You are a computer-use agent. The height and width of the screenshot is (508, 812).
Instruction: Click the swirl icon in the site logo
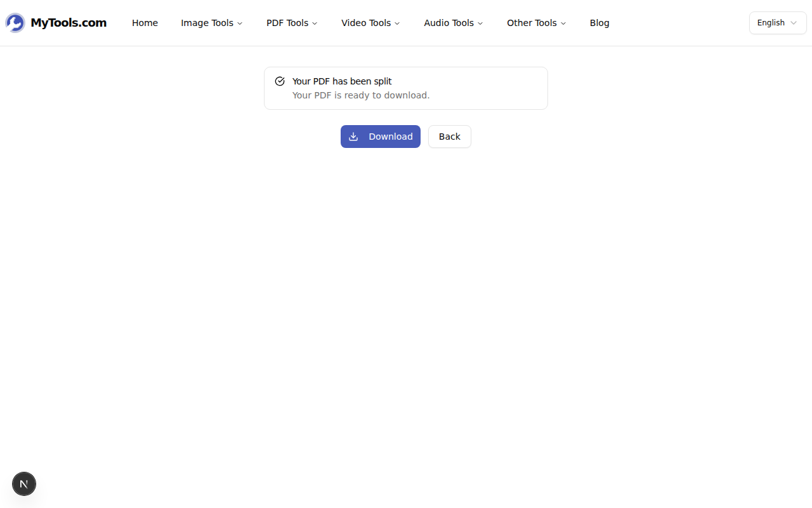point(14,22)
